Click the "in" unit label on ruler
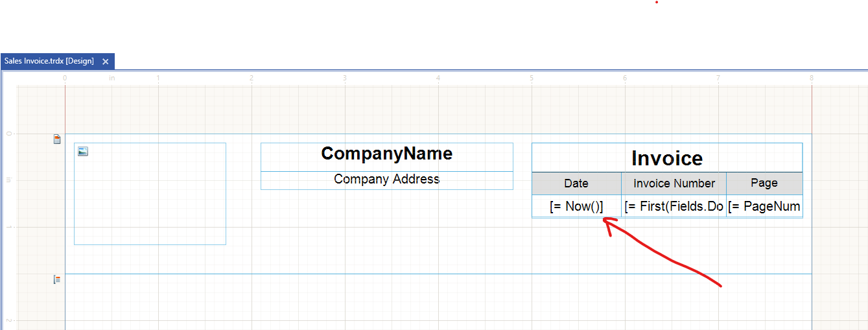This screenshot has width=868, height=330. 111,78
